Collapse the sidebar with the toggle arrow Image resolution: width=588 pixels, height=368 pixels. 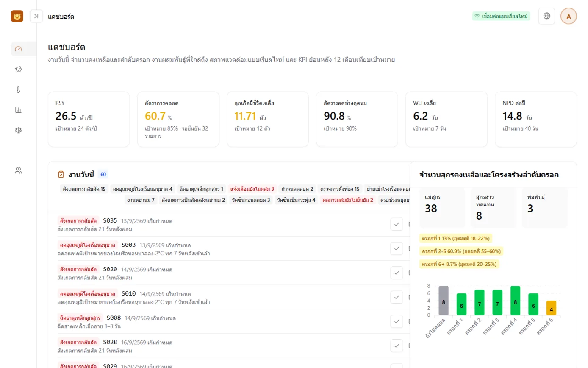click(36, 16)
